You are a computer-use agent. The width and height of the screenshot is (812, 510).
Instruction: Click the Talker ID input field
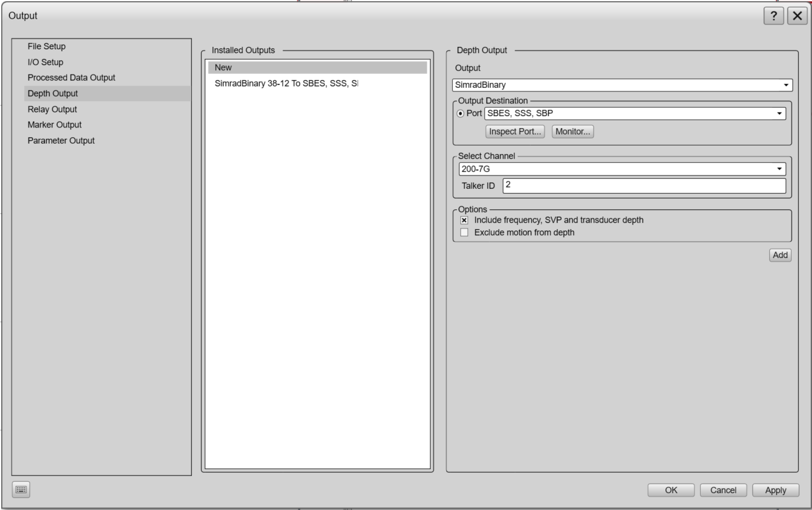(644, 186)
